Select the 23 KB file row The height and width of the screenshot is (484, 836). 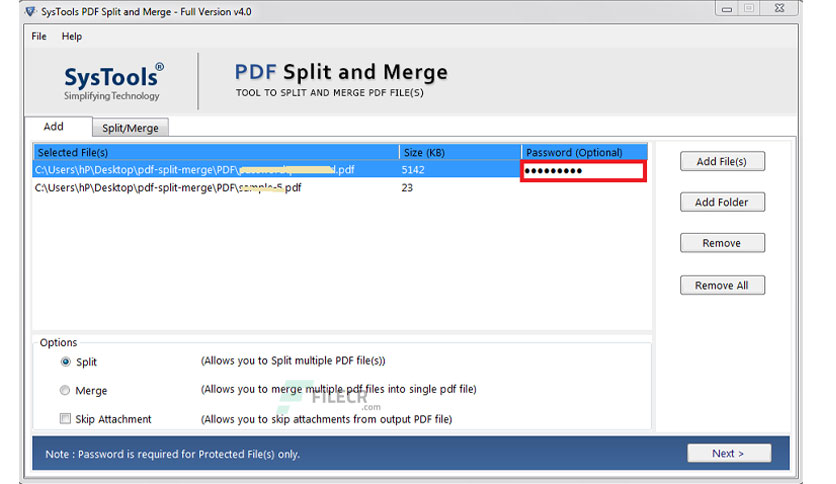(x=340, y=188)
